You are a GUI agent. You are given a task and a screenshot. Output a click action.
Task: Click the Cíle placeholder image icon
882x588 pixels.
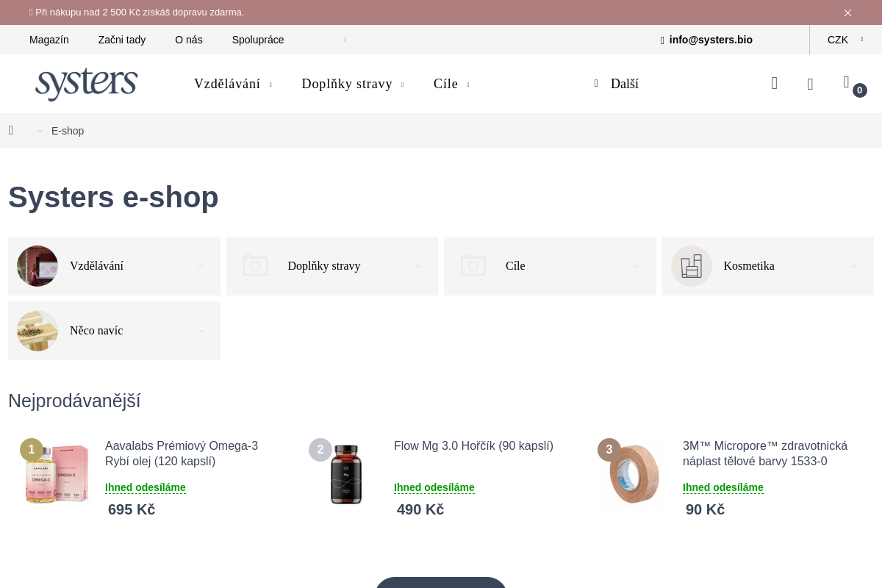coord(473,265)
